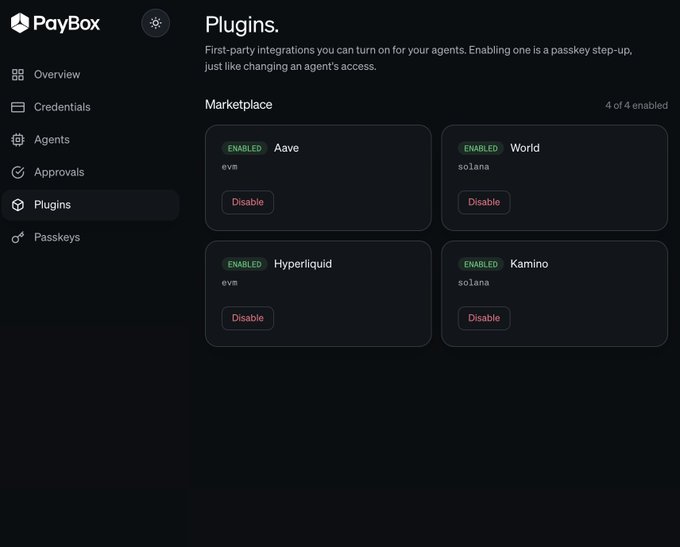680x547 pixels.
Task: Click the Kamino plugin name
Action: [x=529, y=264]
